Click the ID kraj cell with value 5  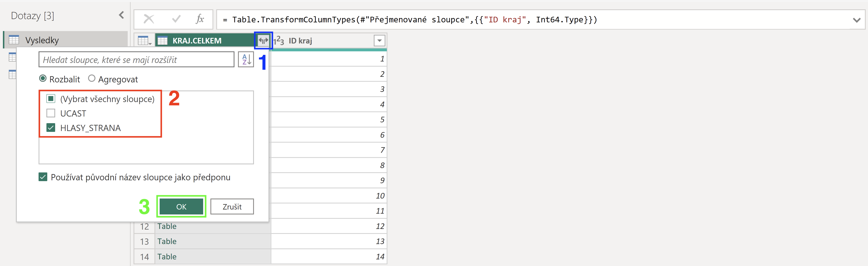pyautogui.click(x=329, y=119)
